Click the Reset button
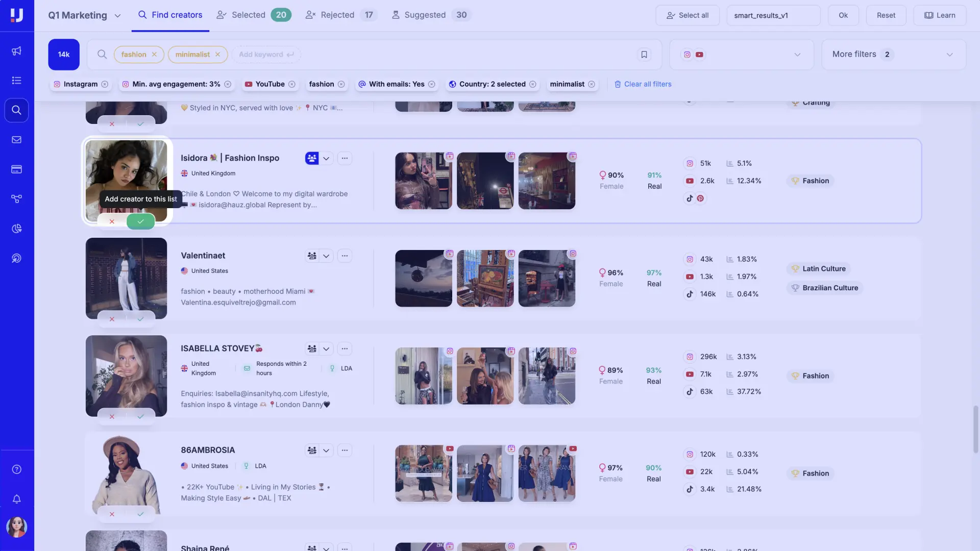 [886, 15]
